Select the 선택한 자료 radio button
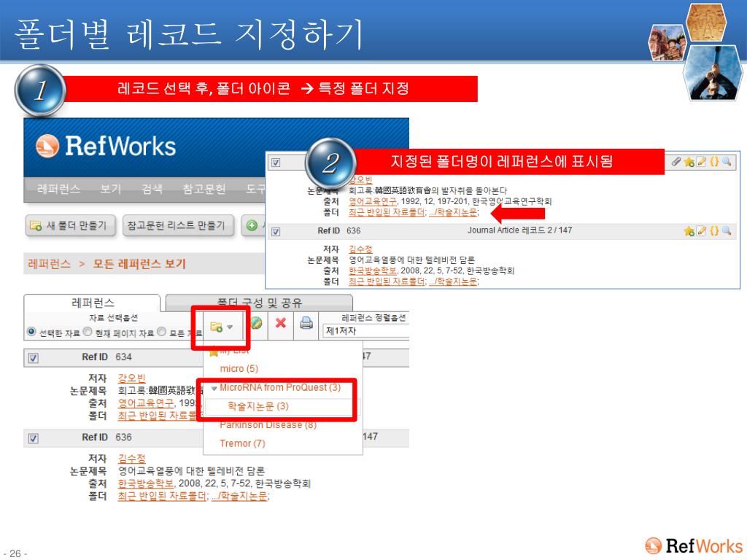Screen dimensions: 747x560 click(x=31, y=332)
